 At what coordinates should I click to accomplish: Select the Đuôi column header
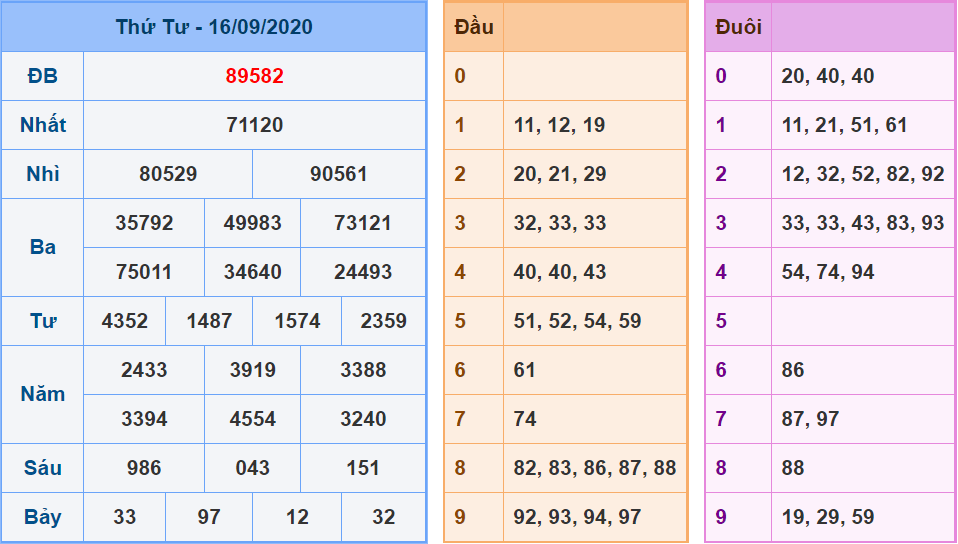tap(739, 27)
